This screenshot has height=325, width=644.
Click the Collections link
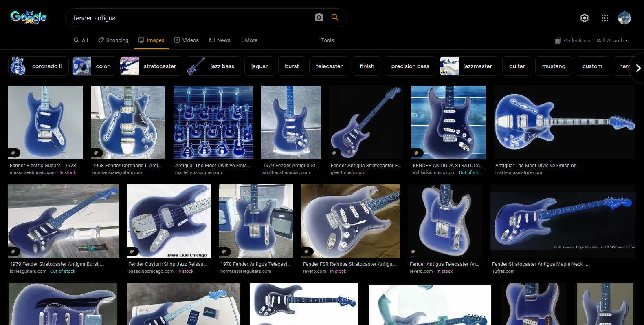coord(577,40)
